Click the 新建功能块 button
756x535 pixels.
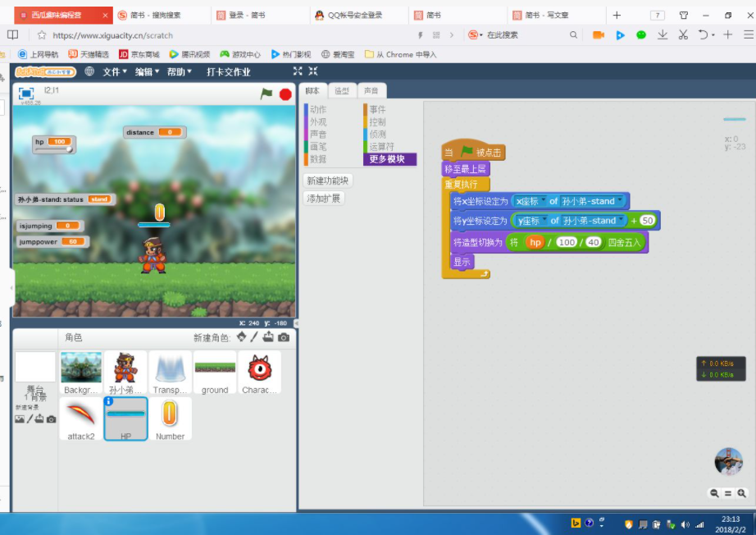click(x=328, y=181)
